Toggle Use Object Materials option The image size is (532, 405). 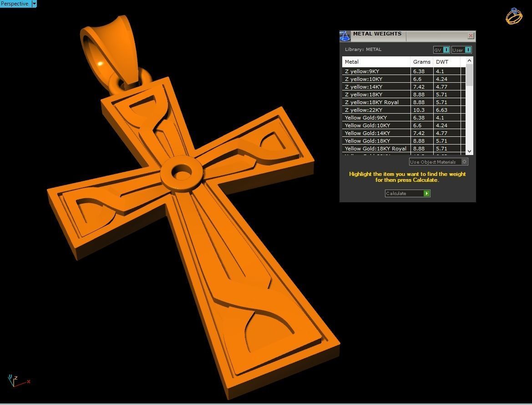(x=465, y=162)
